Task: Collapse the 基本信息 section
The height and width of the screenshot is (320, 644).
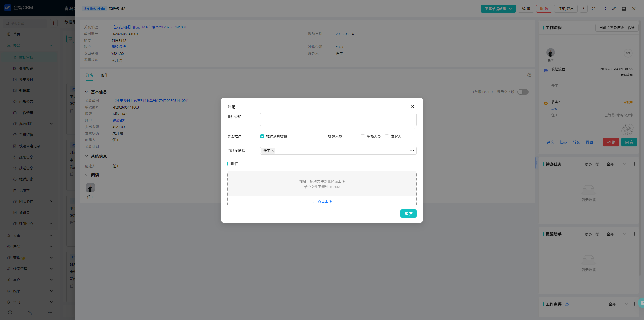Action: click(x=86, y=92)
